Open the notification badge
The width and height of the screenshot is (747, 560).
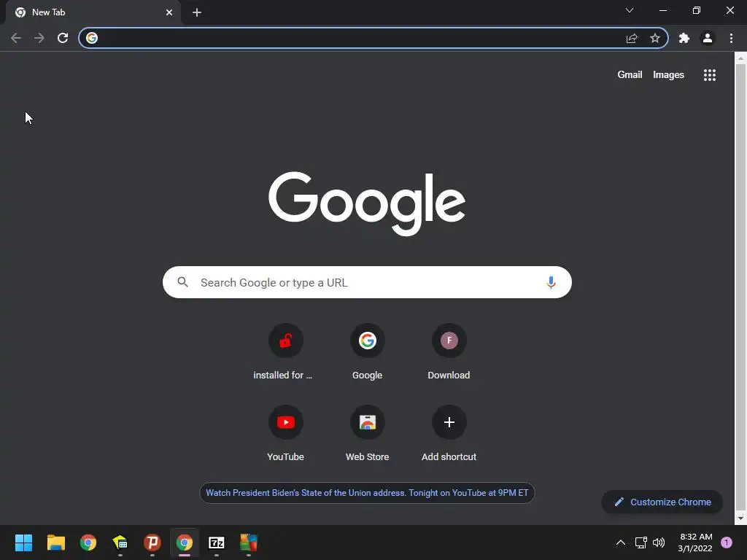727,542
